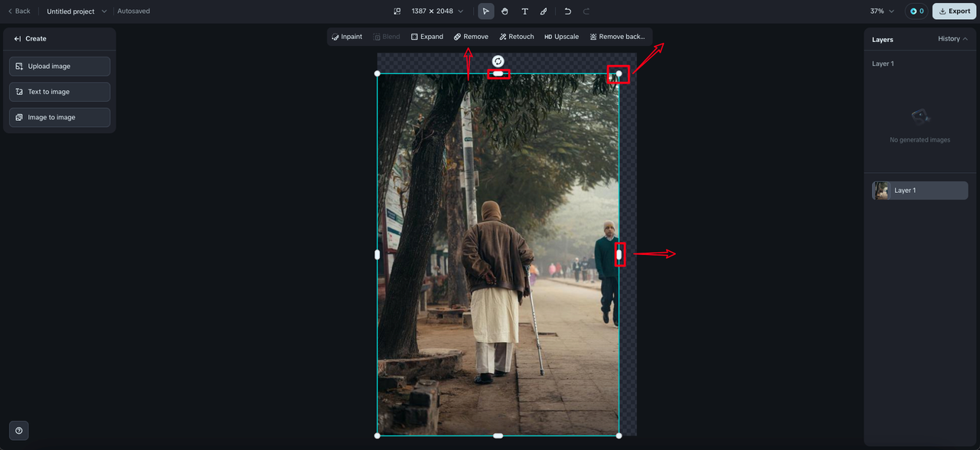Image resolution: width=980 pixels, height=450 pixels.
Task: Select the Text tool
Action: coord(524,11)
